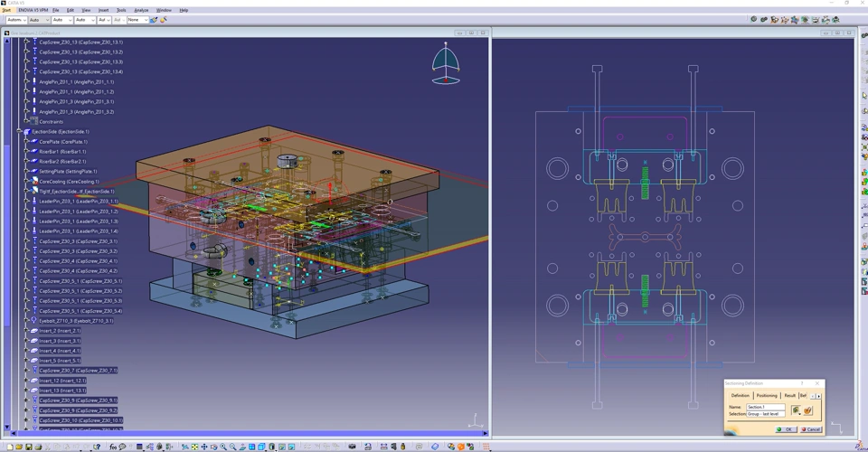Open the first Automatic color dropdown
Viewport: 868px width, 452px height.
[x=16, y=20]
